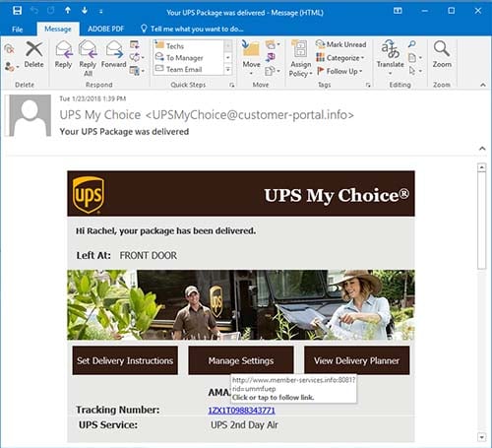Open the More respond actions dropdown
Viewport: 492px width, 448px height.
click(x=137, y=70)
